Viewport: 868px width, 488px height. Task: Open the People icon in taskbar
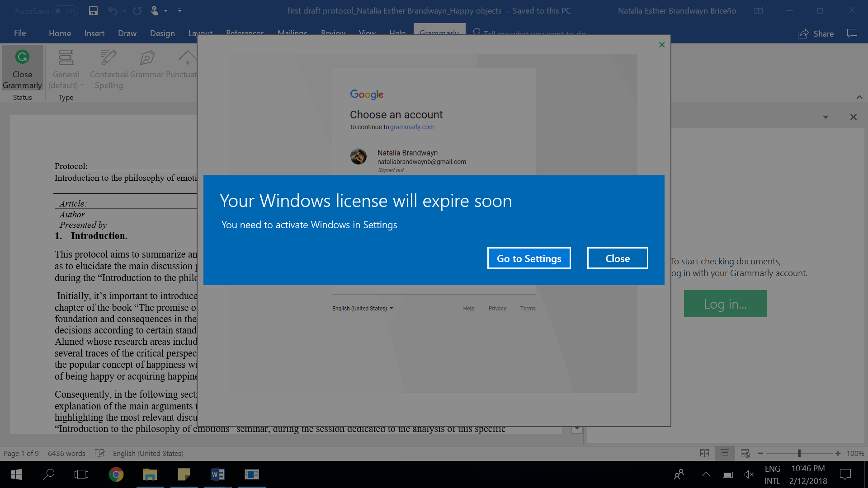click(679, 474)
